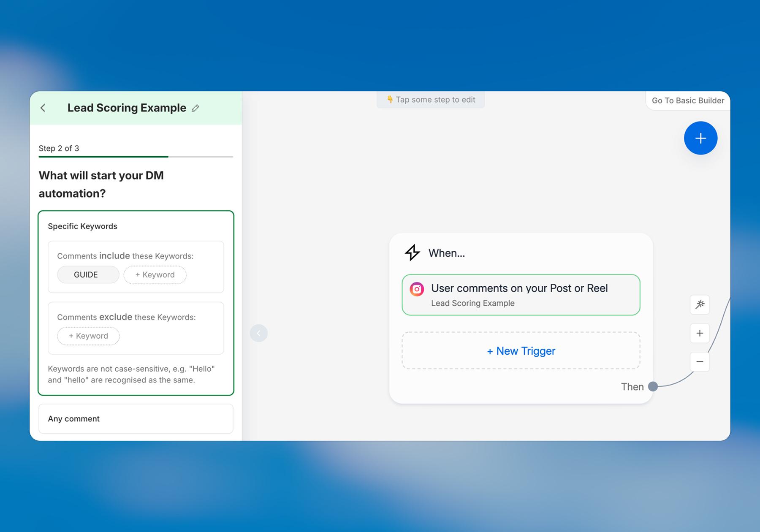Viewport: 760px width, 532px height.
Task: Click Lead Scoring Example subtitle in trigger card
Action: pos(473,303)
